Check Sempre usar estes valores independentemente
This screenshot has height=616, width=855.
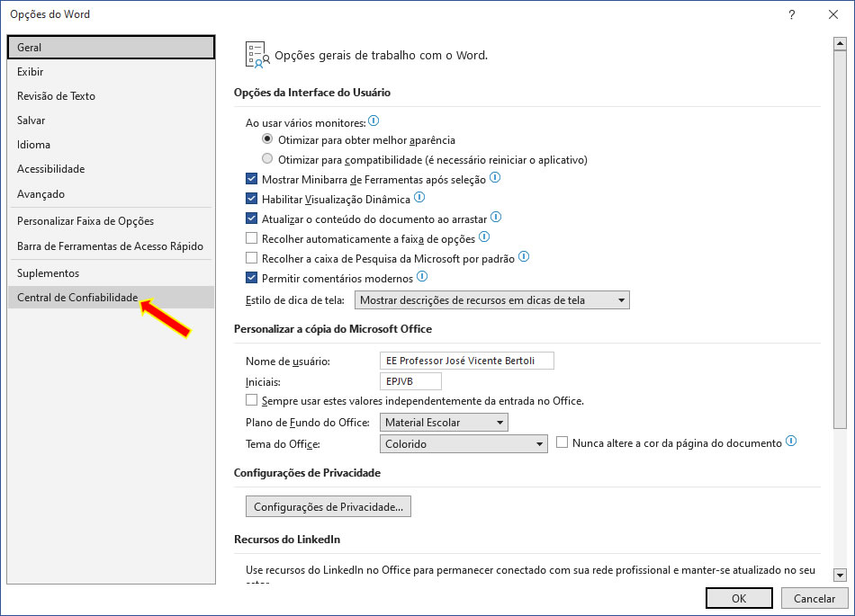pos(251,400)
